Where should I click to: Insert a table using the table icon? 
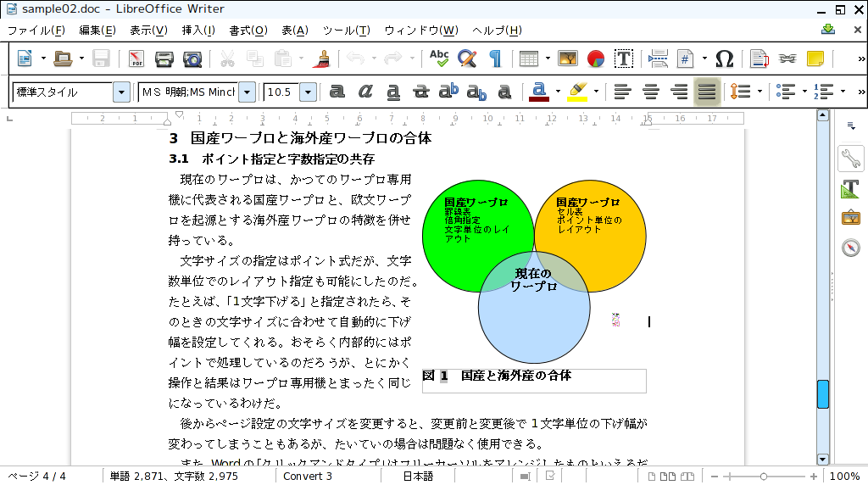pos(529,59)
